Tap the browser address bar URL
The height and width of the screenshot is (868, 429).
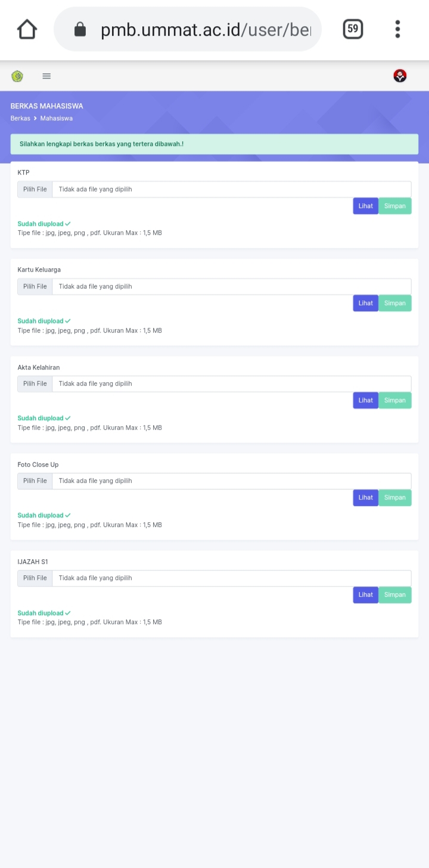coord(206,29)
